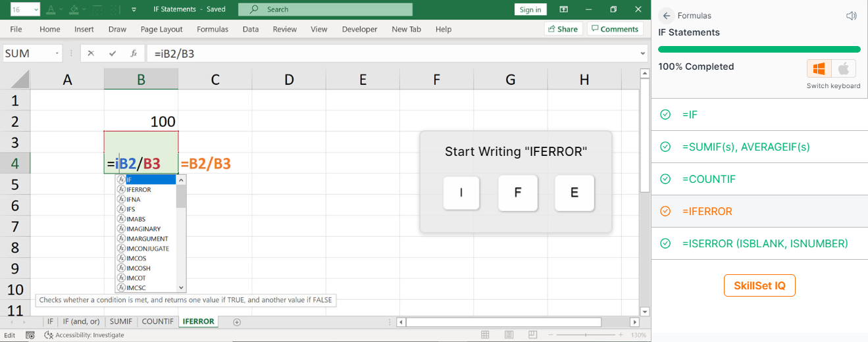
Task: Cancel the formula entry with the X icon
Action: click(x=91, y=54)
